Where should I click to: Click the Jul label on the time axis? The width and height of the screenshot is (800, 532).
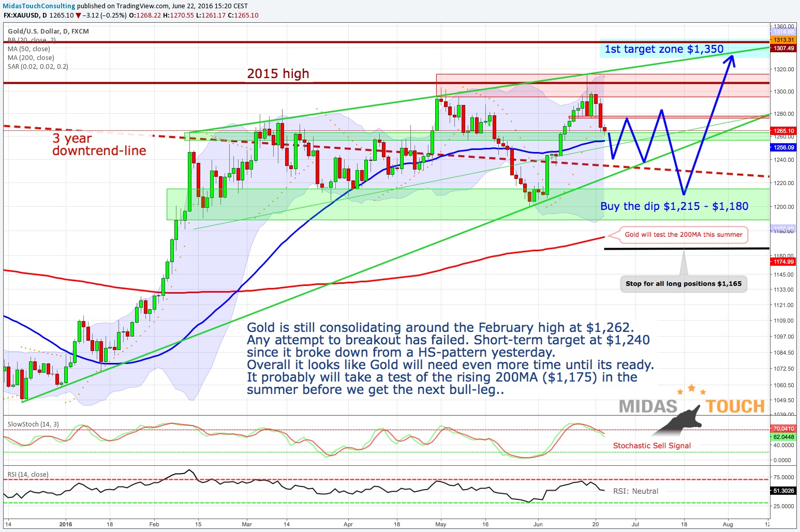(635, 524)
